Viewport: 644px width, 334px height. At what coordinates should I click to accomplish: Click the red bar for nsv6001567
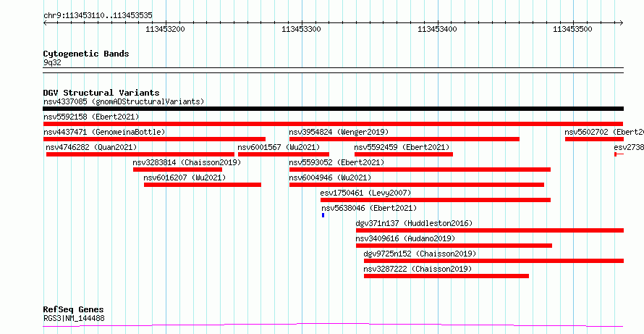coord(284,154)
